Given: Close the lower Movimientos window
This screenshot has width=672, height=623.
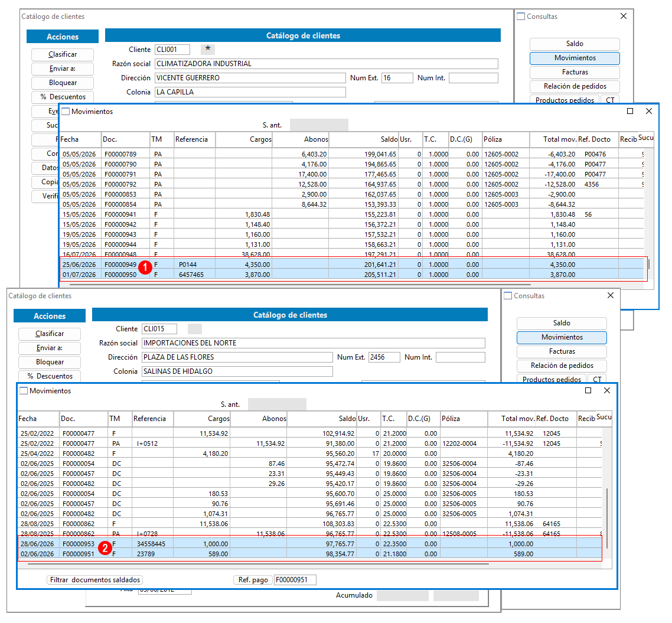Looking at the screenshot, I should tap(607, 391).
